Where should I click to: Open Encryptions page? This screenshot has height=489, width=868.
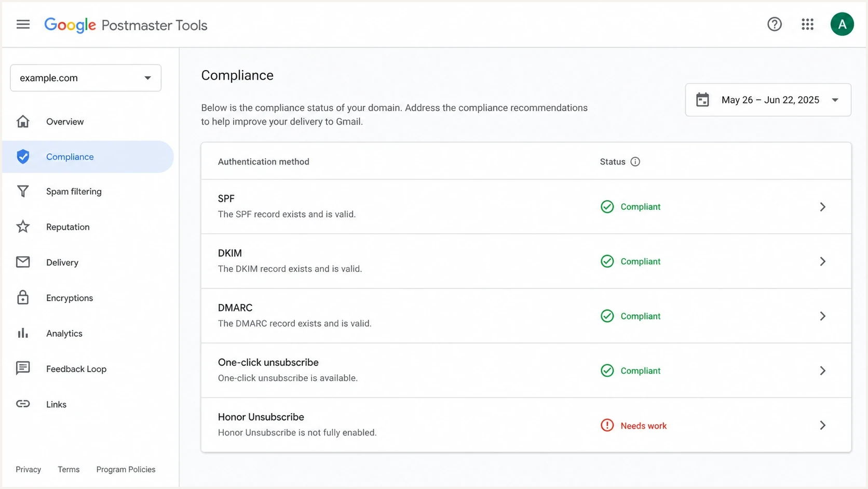(x=70, y=298)
